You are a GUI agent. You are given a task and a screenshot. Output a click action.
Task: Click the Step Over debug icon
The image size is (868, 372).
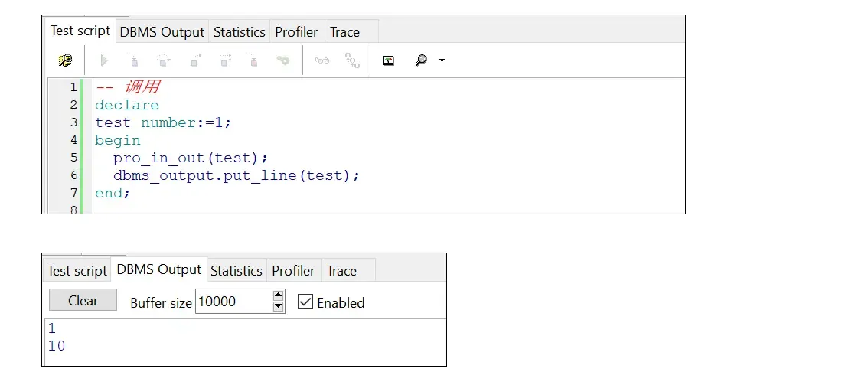[164, 60]
